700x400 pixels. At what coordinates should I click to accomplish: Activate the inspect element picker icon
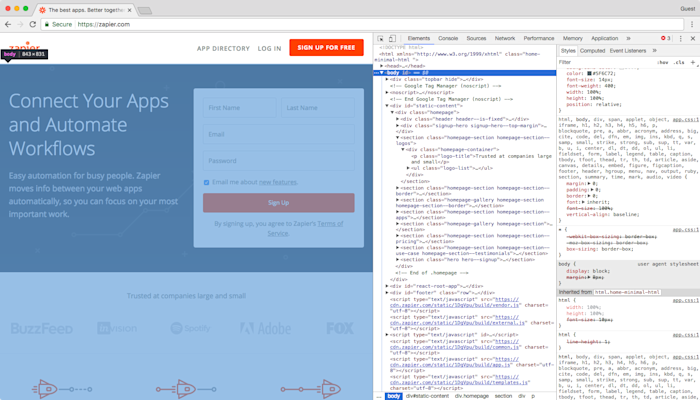pos(380,39)
